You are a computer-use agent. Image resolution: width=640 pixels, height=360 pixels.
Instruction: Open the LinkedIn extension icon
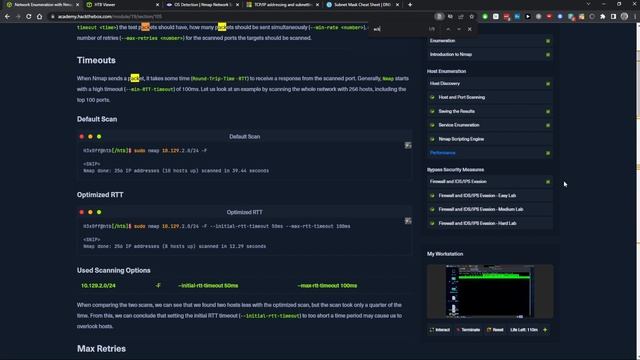click(517, 17)
